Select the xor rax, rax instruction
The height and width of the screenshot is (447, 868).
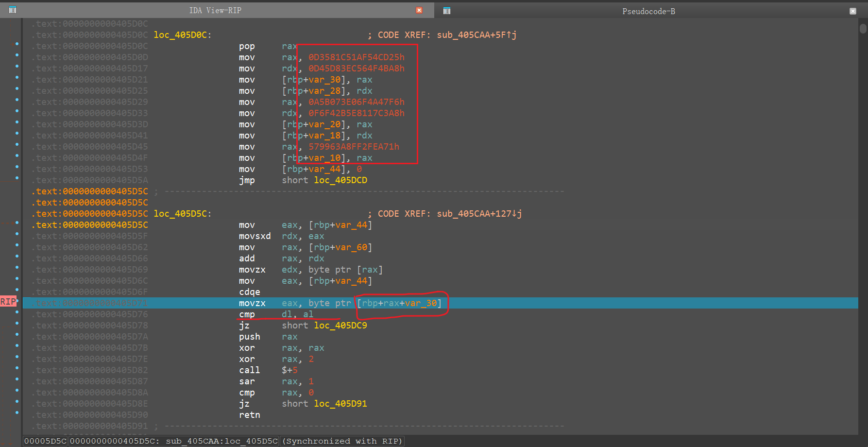point(282,348)
